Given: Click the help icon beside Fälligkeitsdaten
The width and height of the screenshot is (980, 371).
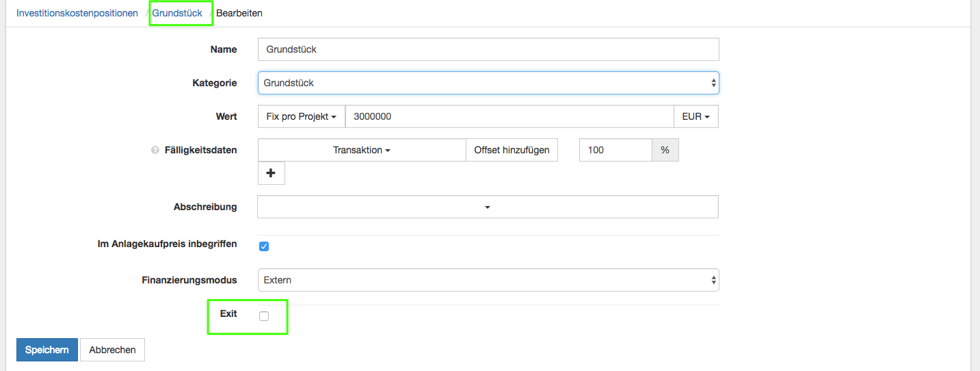Looking at the screenshot, I should point(155,151).
